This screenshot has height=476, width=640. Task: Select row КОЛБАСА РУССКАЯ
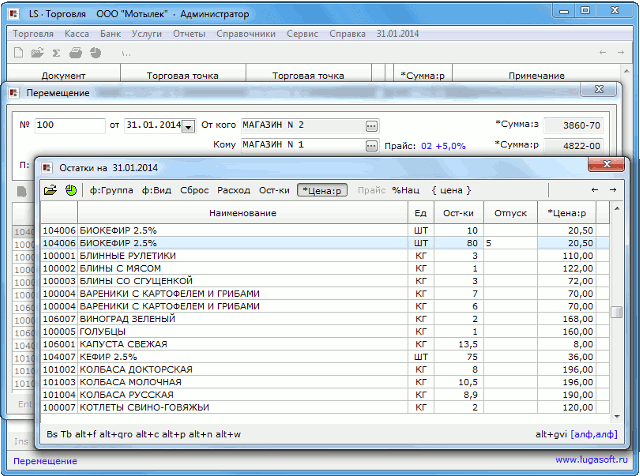325,395
